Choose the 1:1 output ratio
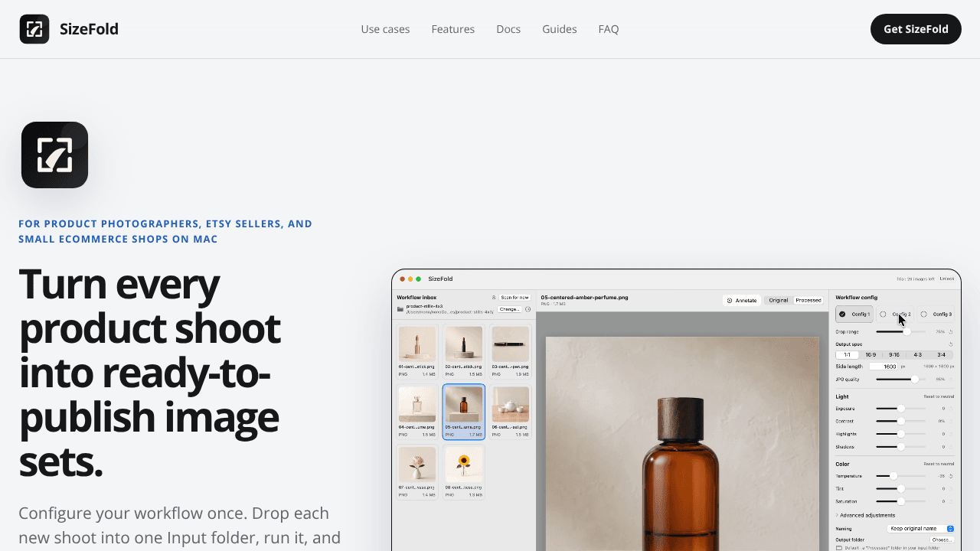The height and width of the screenshot is (551, 980). point(848,355)
